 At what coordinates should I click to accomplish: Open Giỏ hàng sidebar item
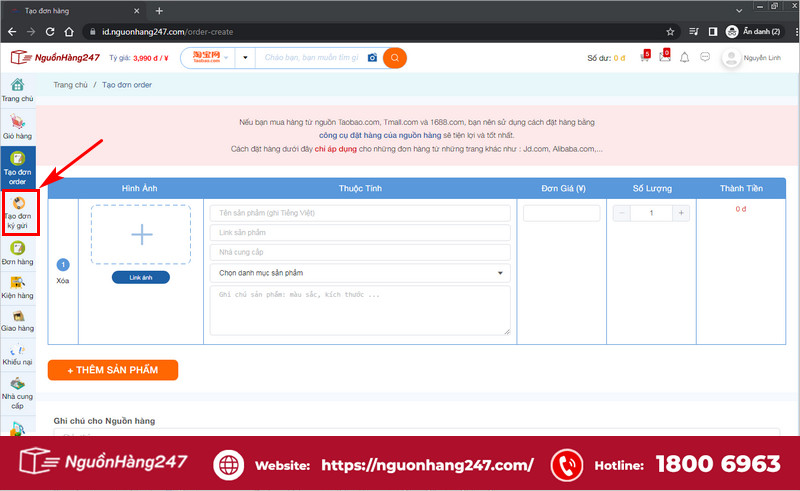click(x=17, y=127)
